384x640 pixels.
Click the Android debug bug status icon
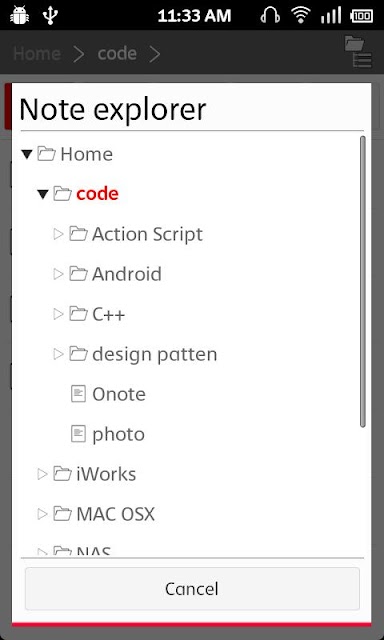coord(19,16)
